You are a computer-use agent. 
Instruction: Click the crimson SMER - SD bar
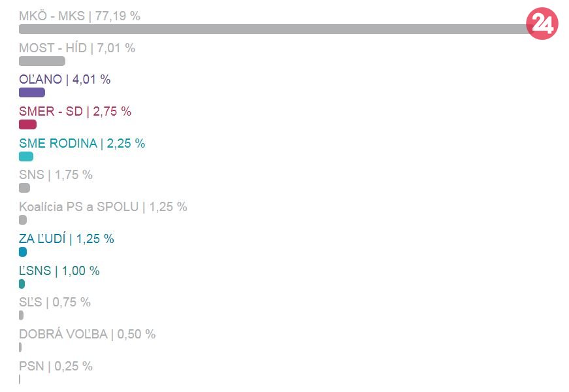click(x=28, y=125)
